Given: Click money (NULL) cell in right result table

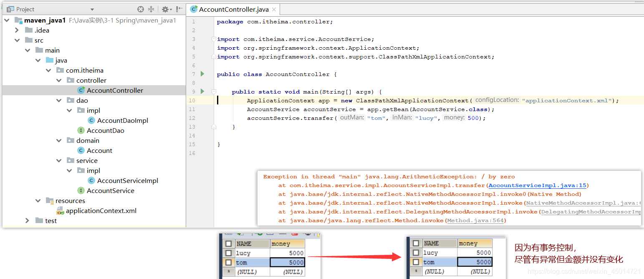Looking at the screenshot, I should click(x=475, y=271).
